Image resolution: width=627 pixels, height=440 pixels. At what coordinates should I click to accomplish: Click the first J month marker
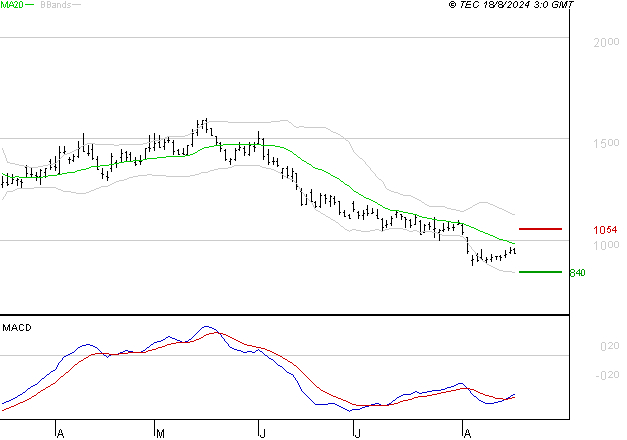pos(262,434)
